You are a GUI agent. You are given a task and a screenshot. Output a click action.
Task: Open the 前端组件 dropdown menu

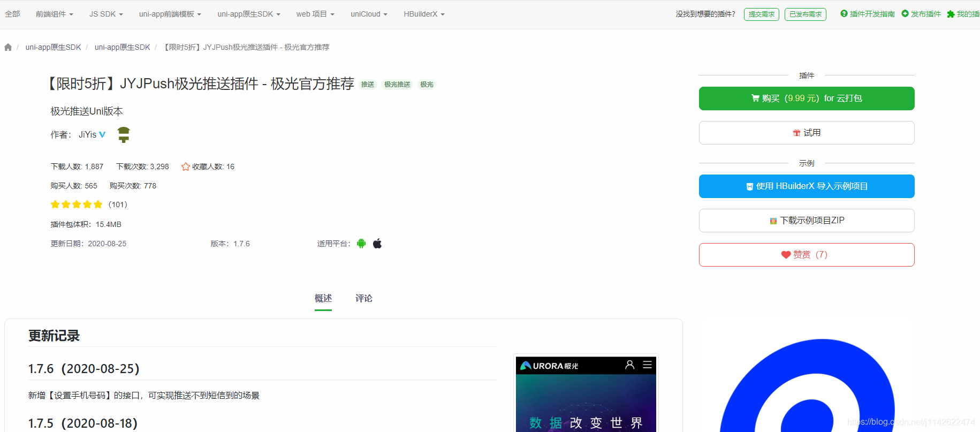(x=55, y=14)
